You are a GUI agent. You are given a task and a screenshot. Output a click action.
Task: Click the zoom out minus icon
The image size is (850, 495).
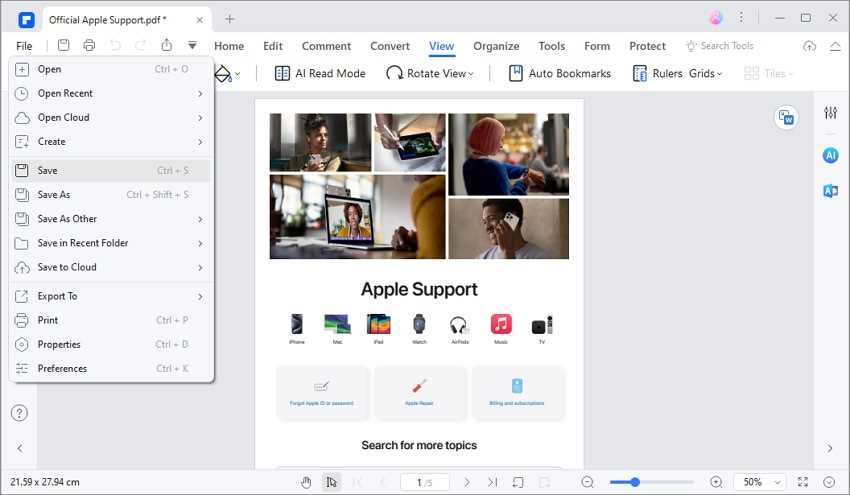click(x=588, y=481)
